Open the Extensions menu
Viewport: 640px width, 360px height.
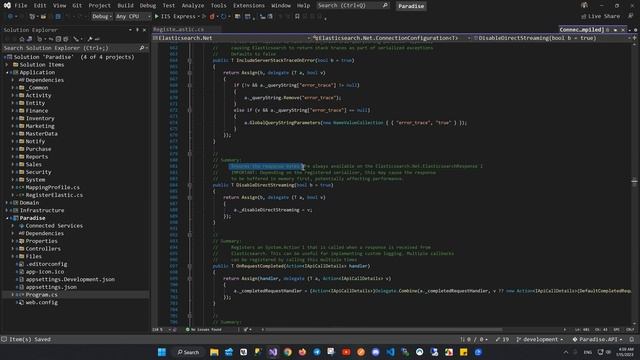pos(249,6)
